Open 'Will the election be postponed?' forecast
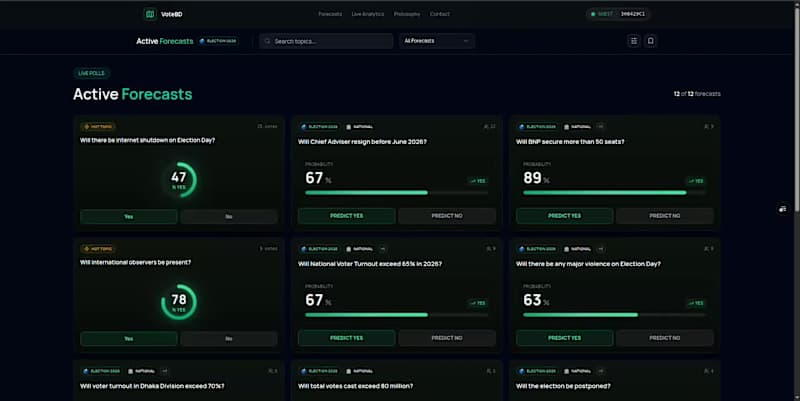 (x=563, y=386)
